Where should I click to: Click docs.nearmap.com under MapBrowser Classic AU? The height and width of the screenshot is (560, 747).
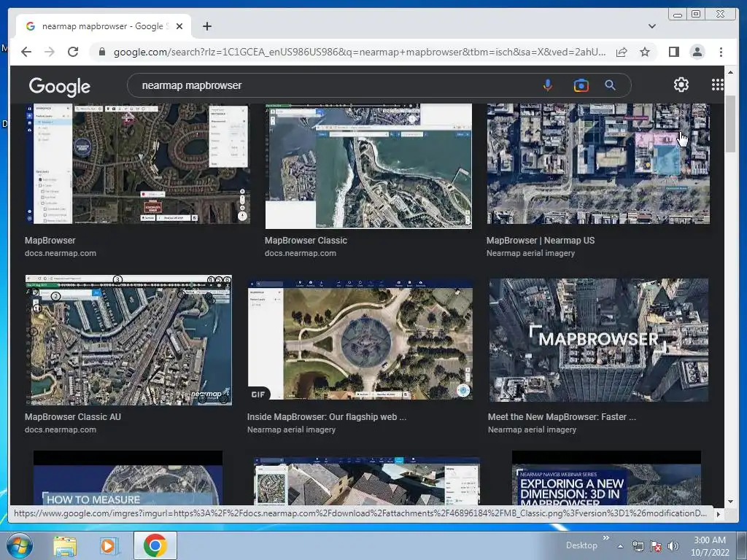61,429
